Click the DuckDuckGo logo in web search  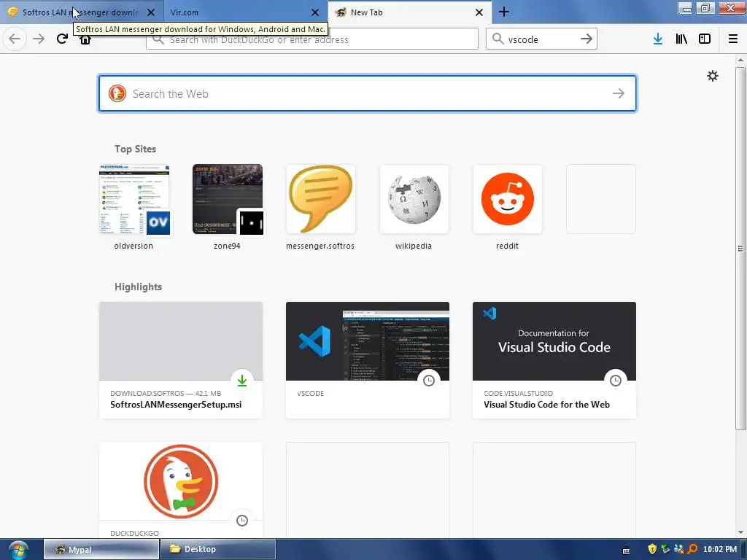click(117, 93)
